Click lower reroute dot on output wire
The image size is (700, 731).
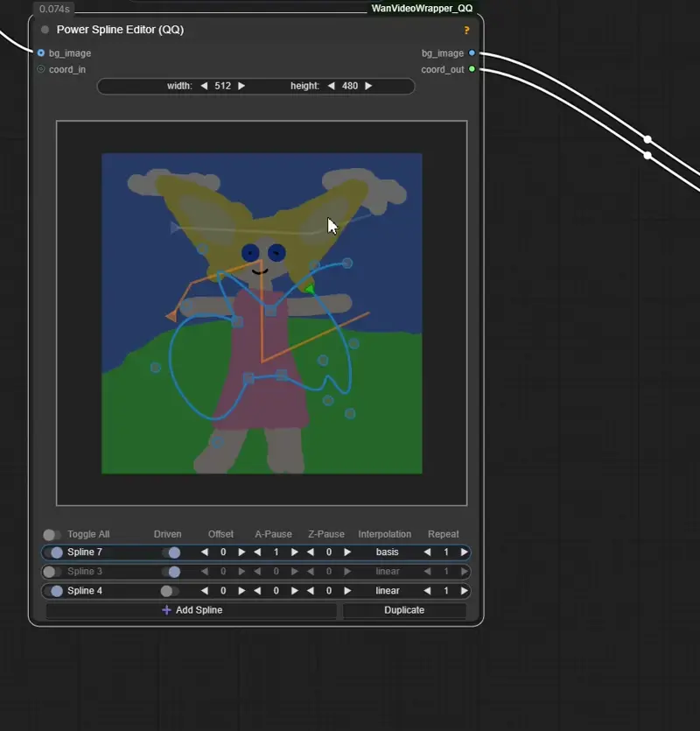coord(647,155)
